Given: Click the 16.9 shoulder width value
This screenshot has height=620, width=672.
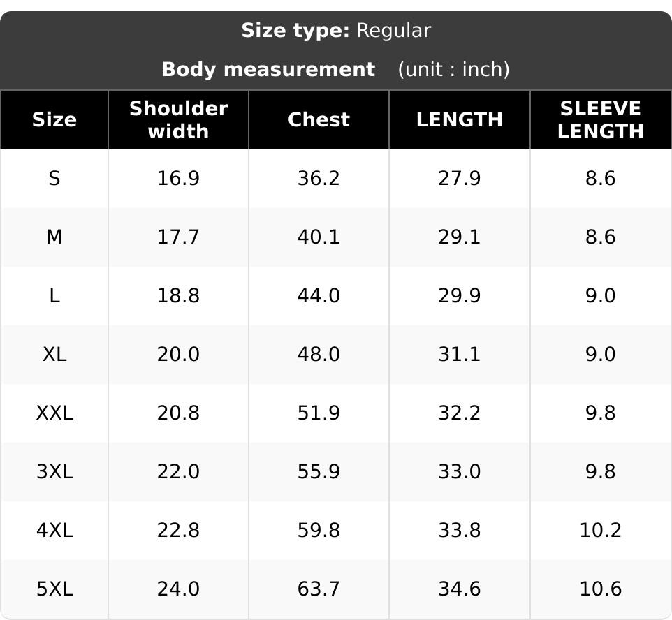Looking at the screenshot, I should [178, 178].
